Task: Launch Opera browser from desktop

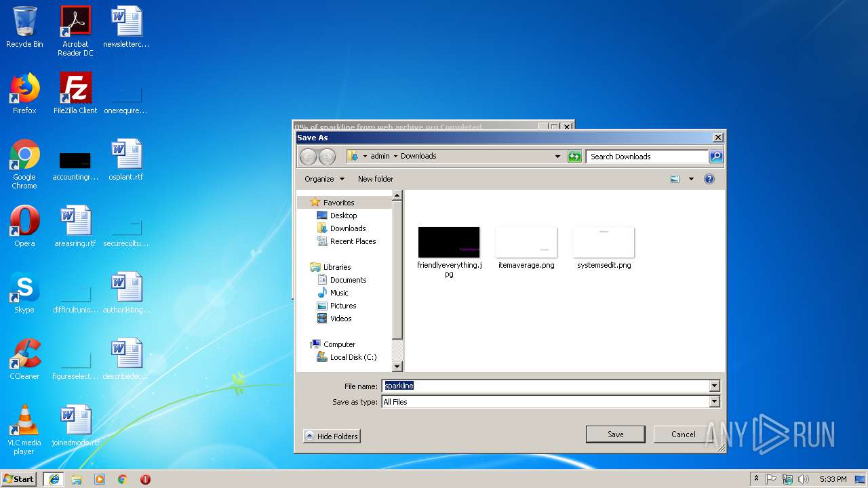Action: click(x=24, y=226)
